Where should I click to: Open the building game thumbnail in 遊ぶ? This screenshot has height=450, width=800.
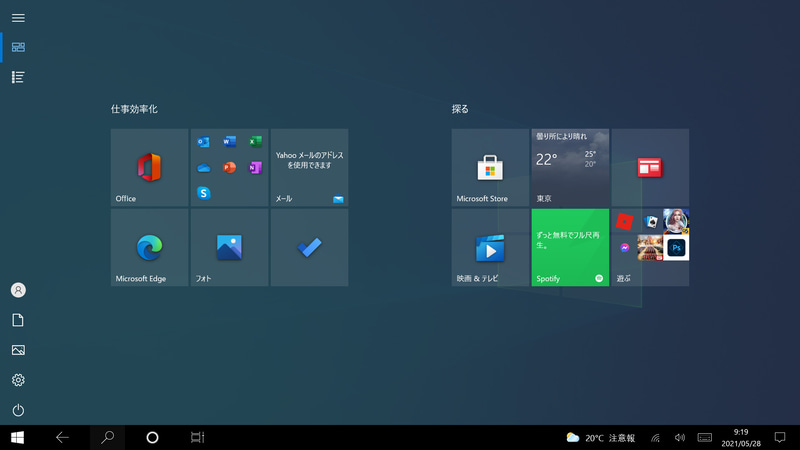click(651, 247)
